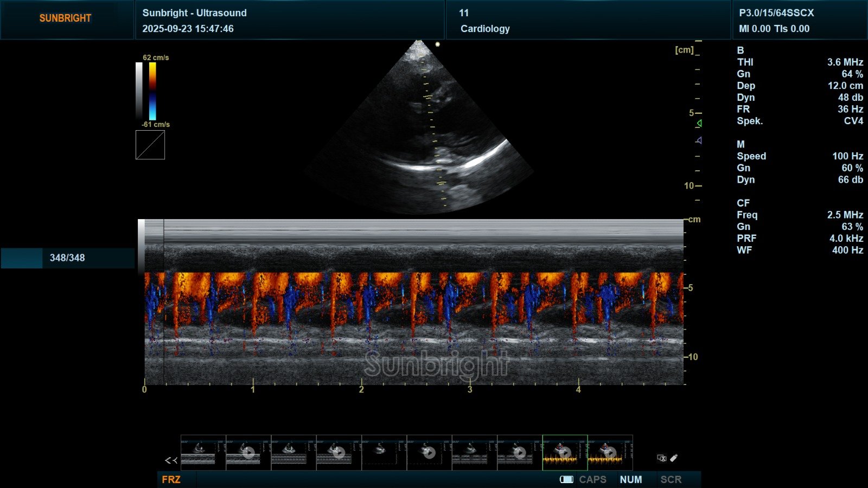The height and width of the screenshot is (488, 868).
Task: Click the M Speed 100 Hz value
Action: tap(847, 156)
